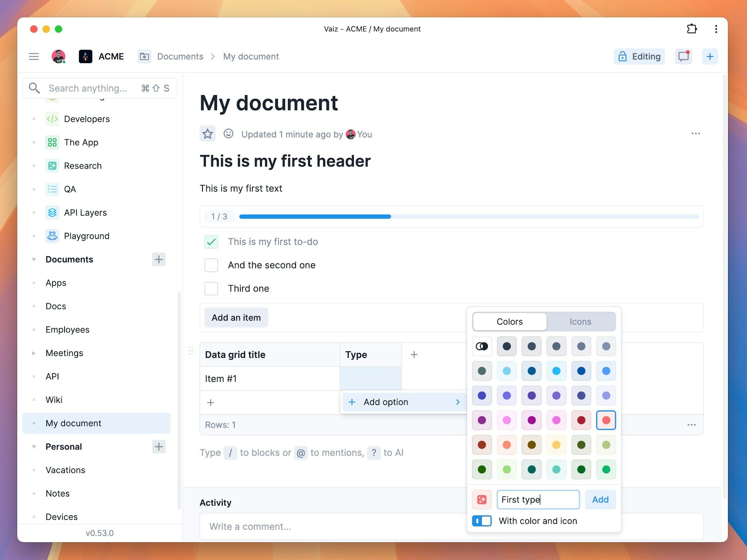Click the add column icon in data grid
The image size is (747, 560).
tap(414, 354)
